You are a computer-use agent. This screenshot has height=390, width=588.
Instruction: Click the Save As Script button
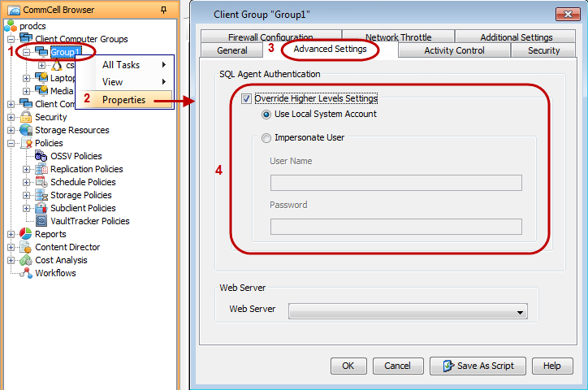pyautogui.click(x=477, y=366)
